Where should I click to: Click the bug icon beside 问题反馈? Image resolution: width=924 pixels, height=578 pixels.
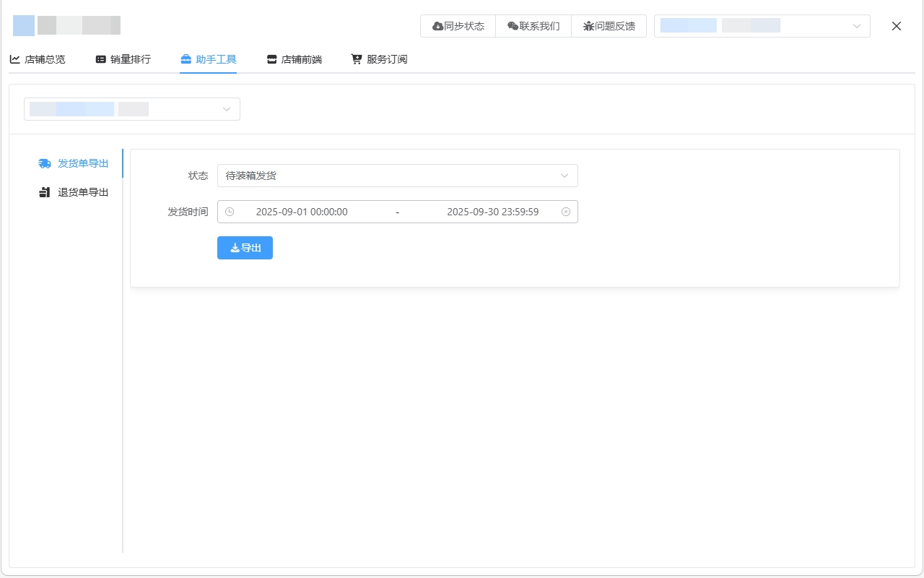point(590,25)
